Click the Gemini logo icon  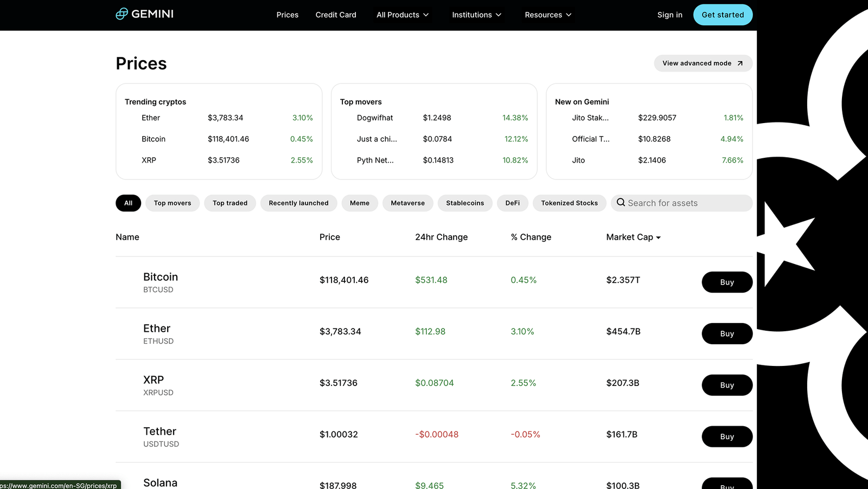(122, 14)
